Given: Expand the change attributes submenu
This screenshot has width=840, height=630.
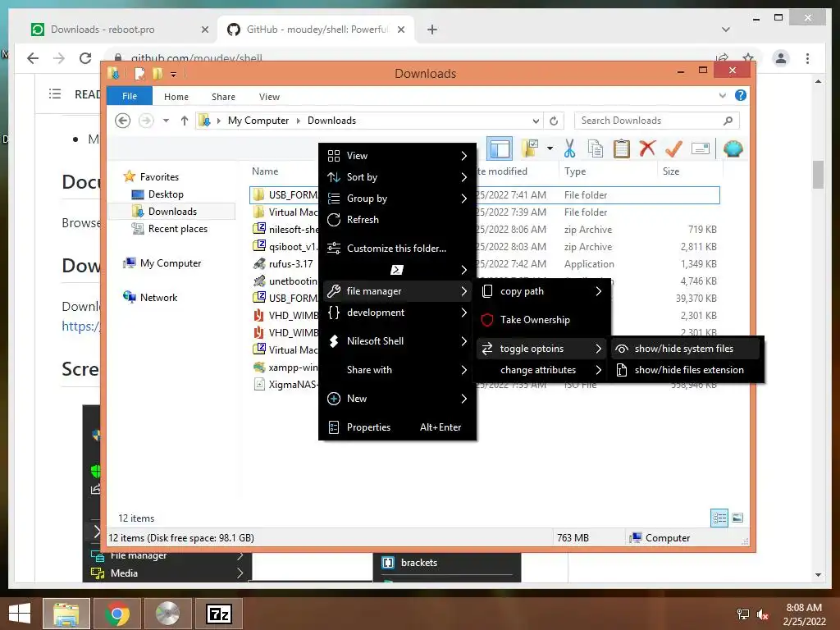Looking at the screenshot, I should [541, 370].
